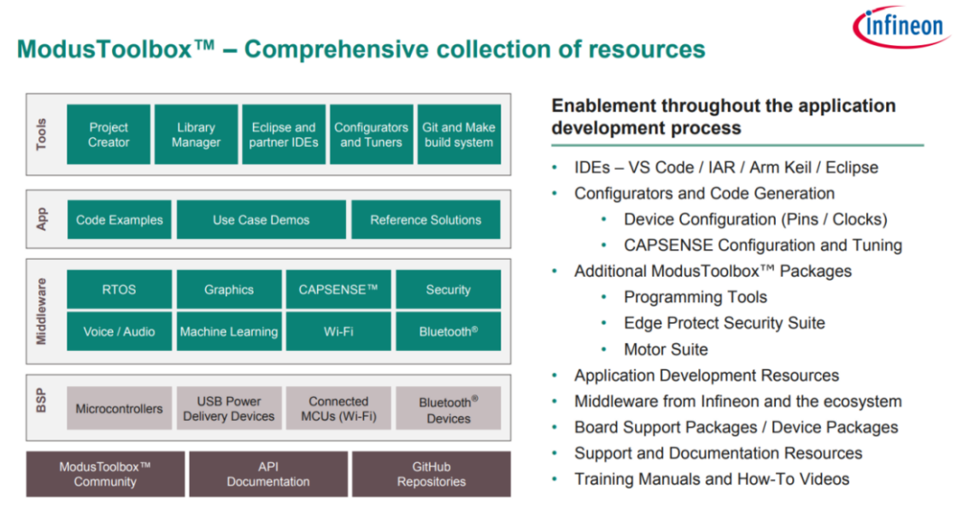Choose the Machine Learning block
980x508 pixels.
coord(229,331)
